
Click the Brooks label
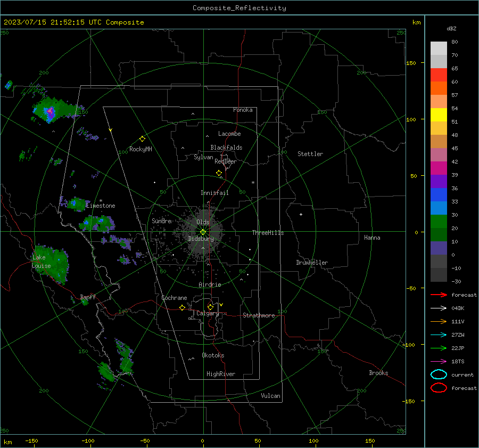click(x=378, y=373)
